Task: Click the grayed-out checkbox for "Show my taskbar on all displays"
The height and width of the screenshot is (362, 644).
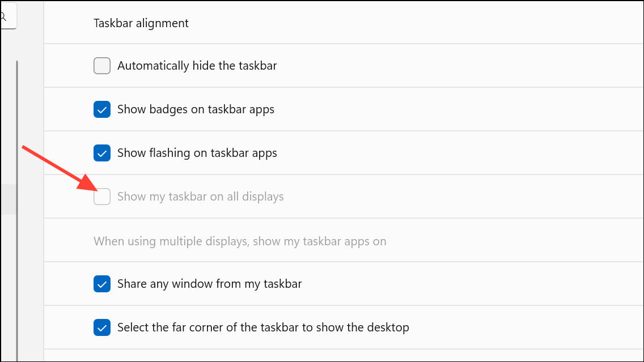Action: [102, 197]
